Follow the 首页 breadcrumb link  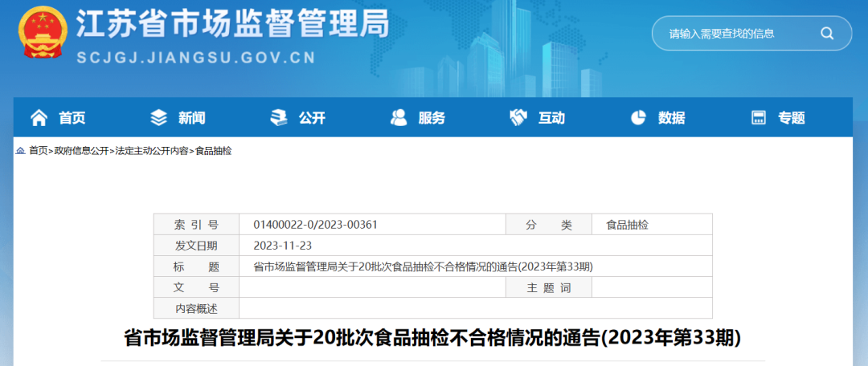coord(39,151)
